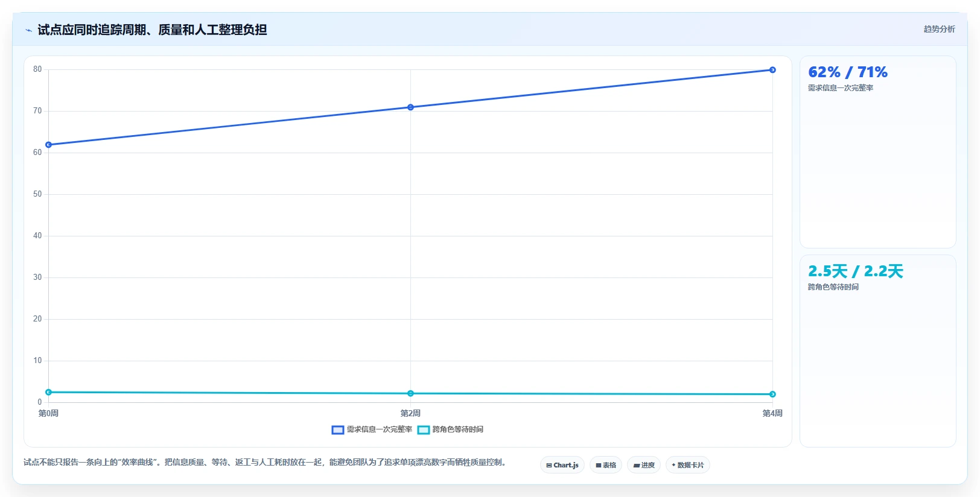Click the 表格 tag chip
The width and height of the screenshot is (980, 497).
click(x=606, y=465)
